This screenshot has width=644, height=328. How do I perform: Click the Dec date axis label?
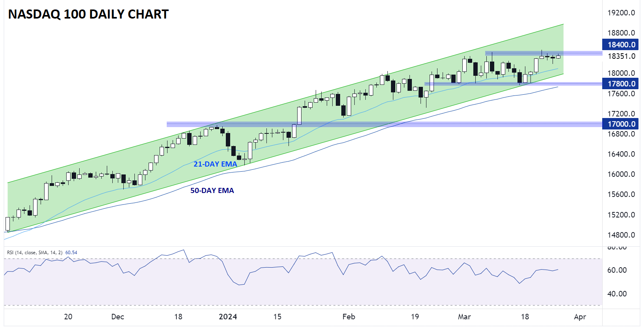click(117, 317)
